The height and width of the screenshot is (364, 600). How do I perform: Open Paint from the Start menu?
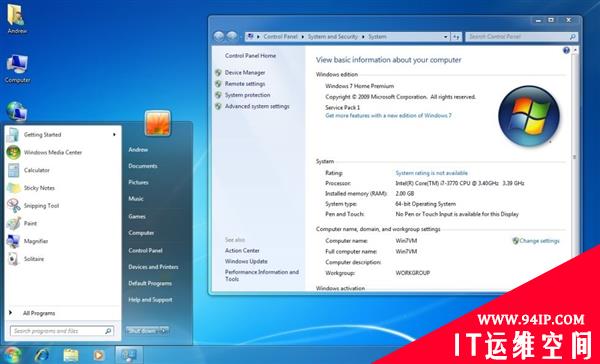(x=62, y=223)
